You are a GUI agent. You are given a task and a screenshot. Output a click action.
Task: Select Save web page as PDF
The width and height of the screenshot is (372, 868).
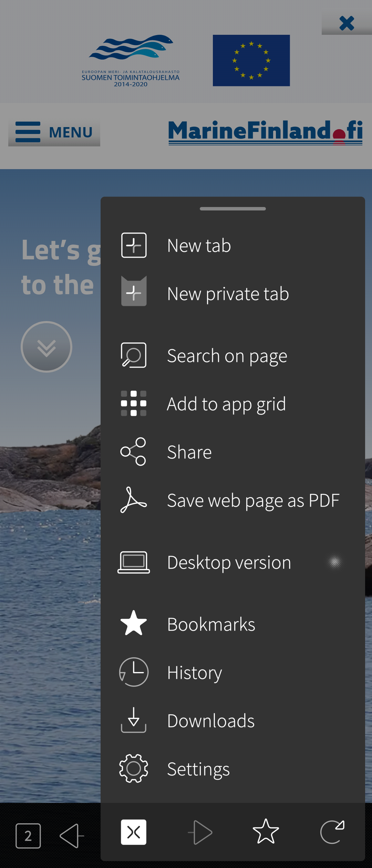click(x=253, y=500)
